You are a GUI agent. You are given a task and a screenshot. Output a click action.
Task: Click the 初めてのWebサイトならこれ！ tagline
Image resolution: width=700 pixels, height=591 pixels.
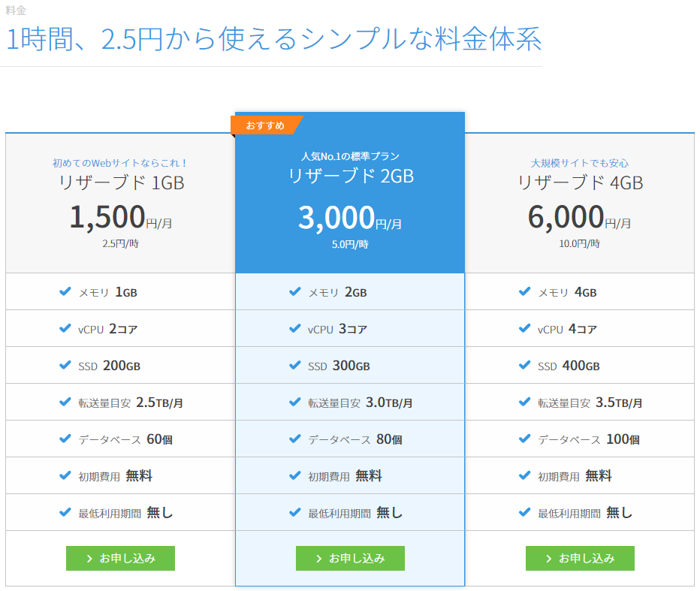pos(120,162)
